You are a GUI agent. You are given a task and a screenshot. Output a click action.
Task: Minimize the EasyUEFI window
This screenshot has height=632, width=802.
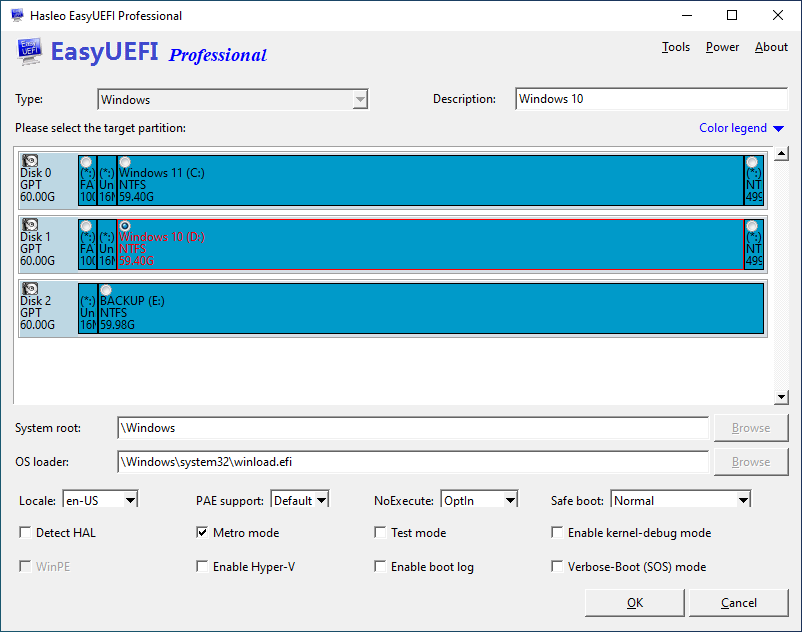tap(686, 15)
